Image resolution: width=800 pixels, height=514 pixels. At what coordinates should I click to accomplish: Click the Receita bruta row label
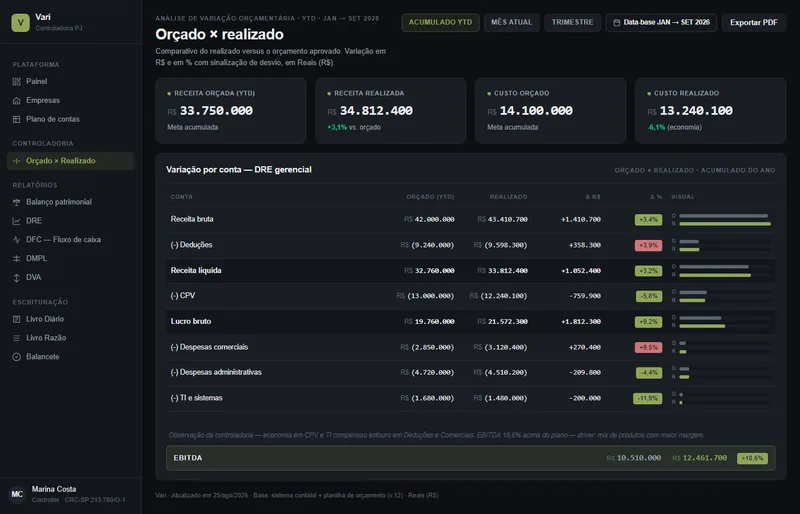(192, 219)
